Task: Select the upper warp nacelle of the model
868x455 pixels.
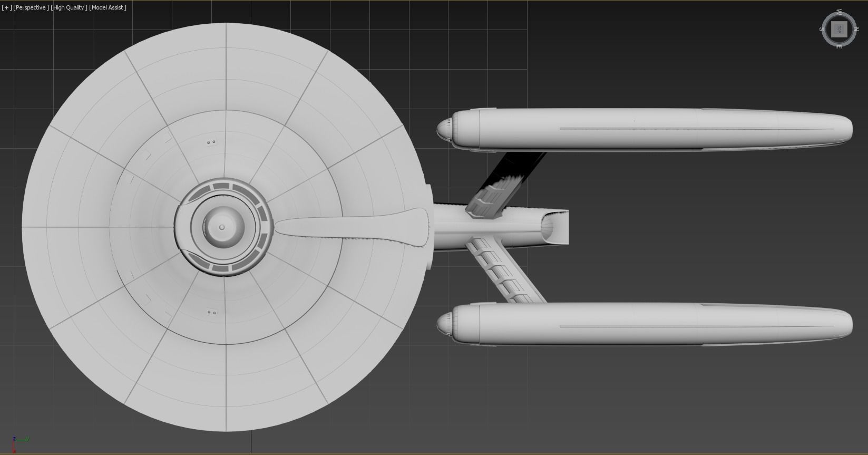Action: (644, 129)
